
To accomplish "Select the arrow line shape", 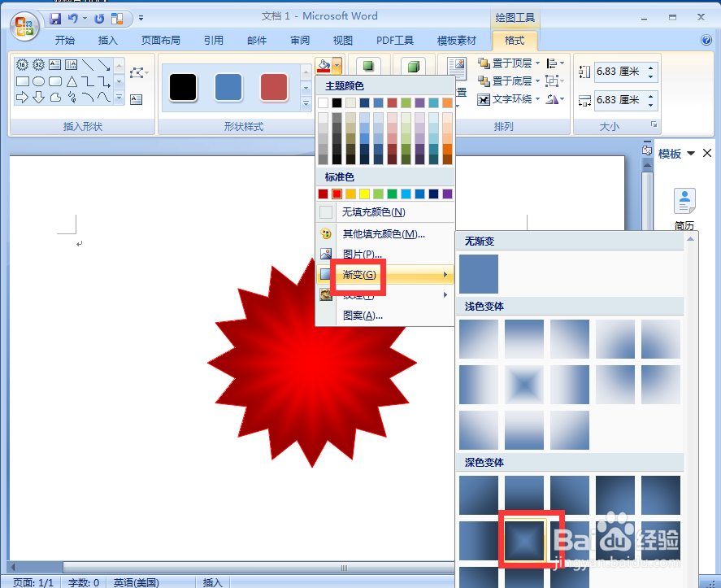I will [x=104, y=65].
